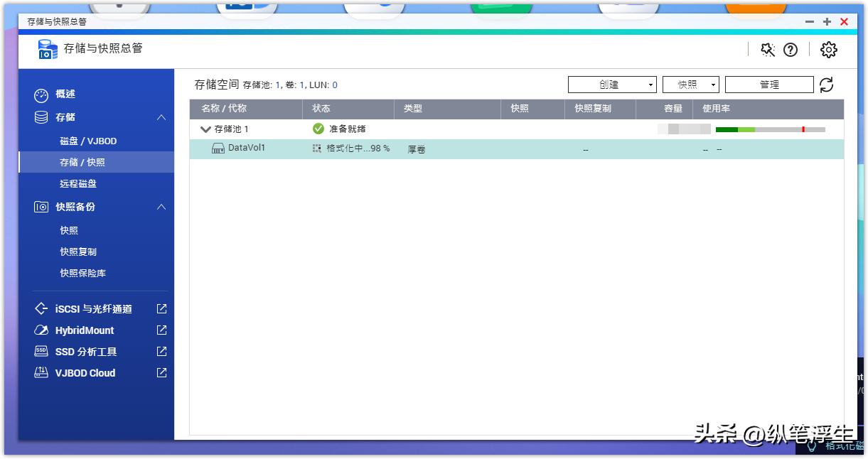The width and height of the screenshot is (868, 459).
Task: Click the storage manager app logo icon
Action: coord(48,49)
